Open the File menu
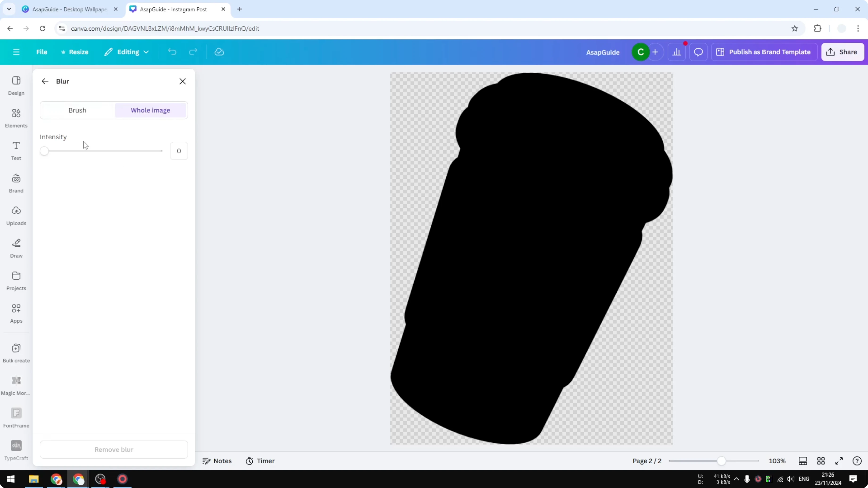Screen dimensions: 868x488 [x=42, y=52]
